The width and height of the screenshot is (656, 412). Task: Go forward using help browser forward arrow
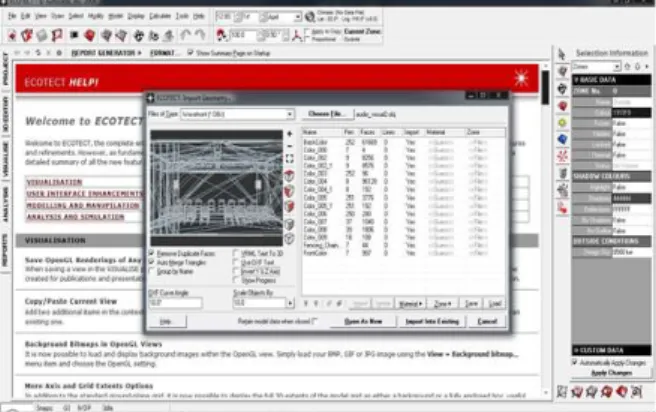point(28,53)
